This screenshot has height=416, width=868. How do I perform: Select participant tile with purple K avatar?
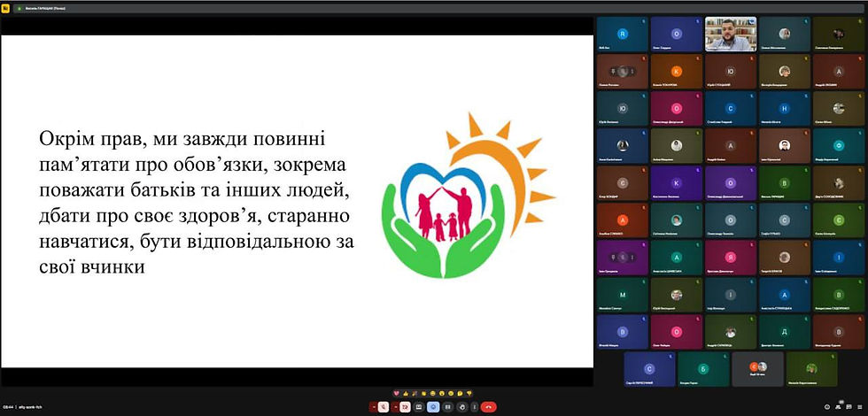pyautogui.click(x=677, y=183)
